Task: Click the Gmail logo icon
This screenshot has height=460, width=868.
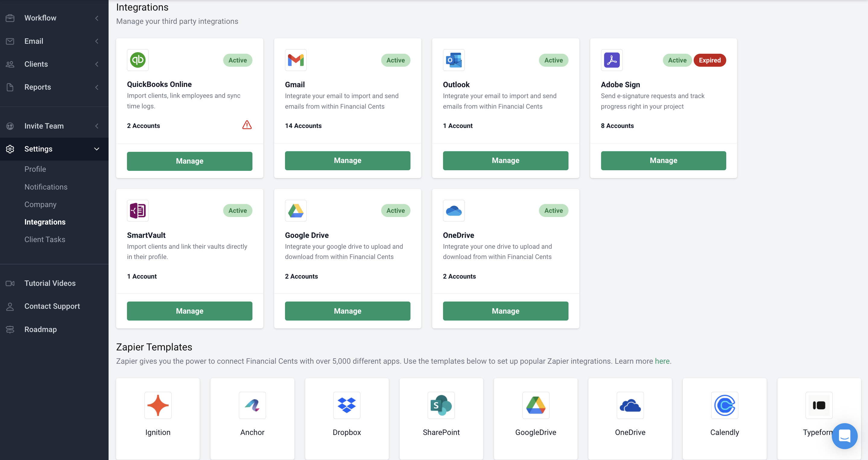Action: [296, 60]
